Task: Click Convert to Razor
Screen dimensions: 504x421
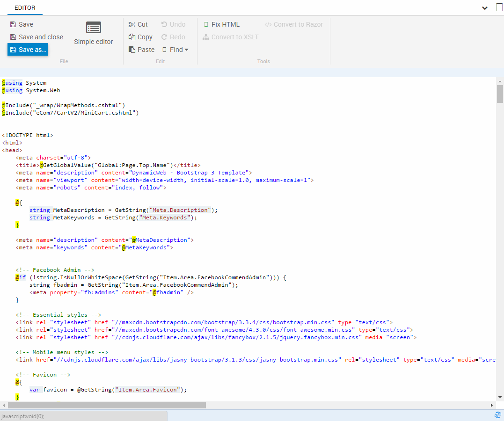Action: pyautogui.click(x=293, y=24)
